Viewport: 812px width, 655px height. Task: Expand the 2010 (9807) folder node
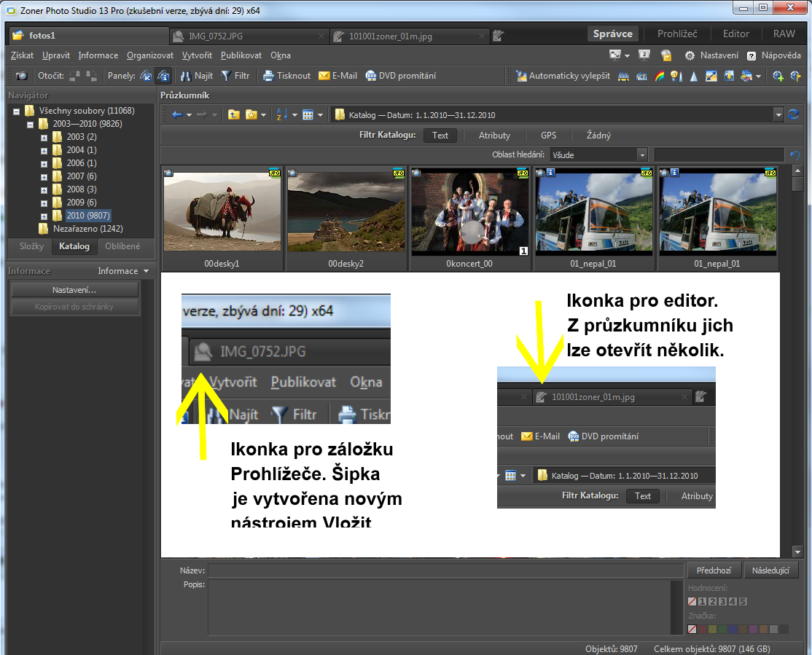coord(44,216)
